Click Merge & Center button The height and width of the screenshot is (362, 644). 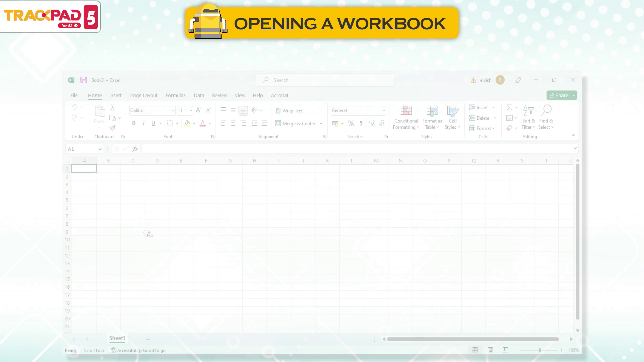click(x=296, y=124)
